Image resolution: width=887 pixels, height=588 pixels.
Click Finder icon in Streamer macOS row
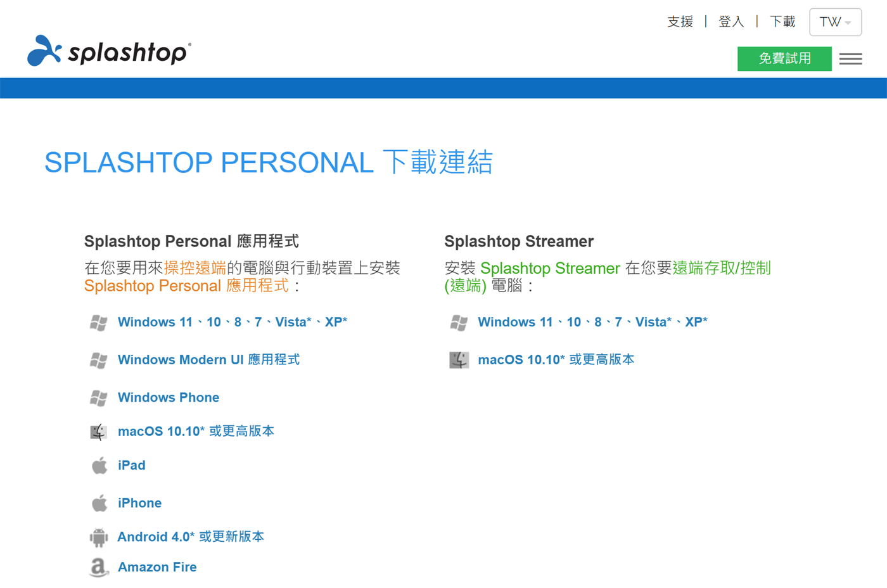[459, 360]
